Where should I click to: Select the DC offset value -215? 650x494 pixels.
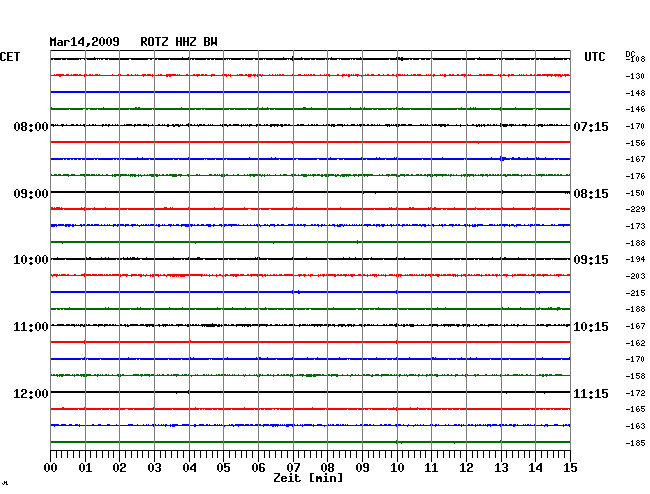[635, 293]
